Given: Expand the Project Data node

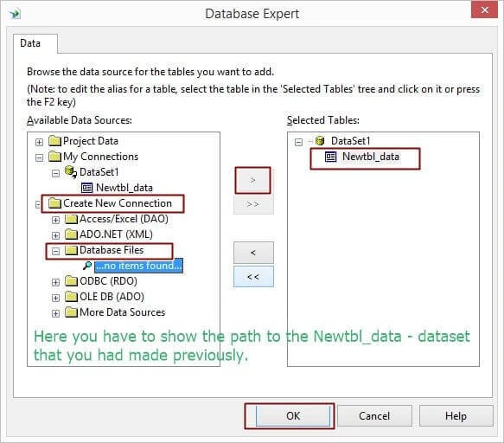Looking at the screenshot, I should [39, 142].
